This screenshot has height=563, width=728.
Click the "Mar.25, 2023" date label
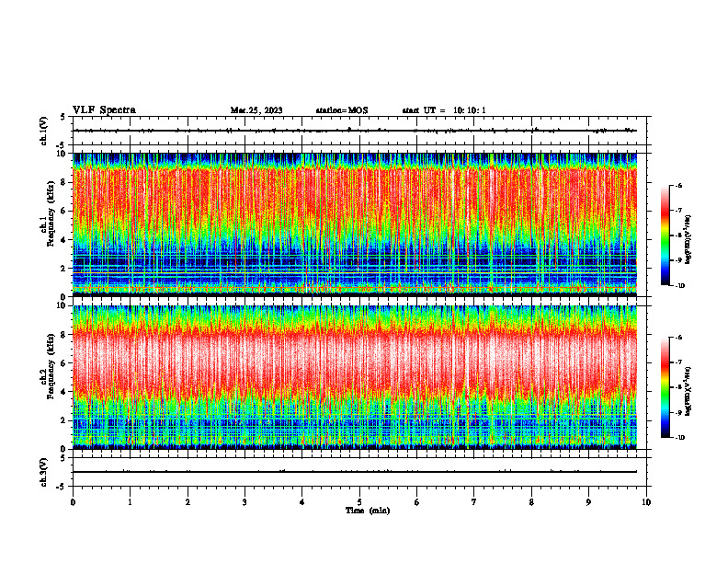256,110
